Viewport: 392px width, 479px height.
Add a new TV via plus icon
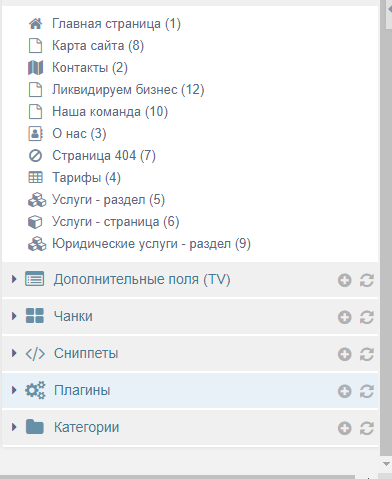tap(344, 280)
